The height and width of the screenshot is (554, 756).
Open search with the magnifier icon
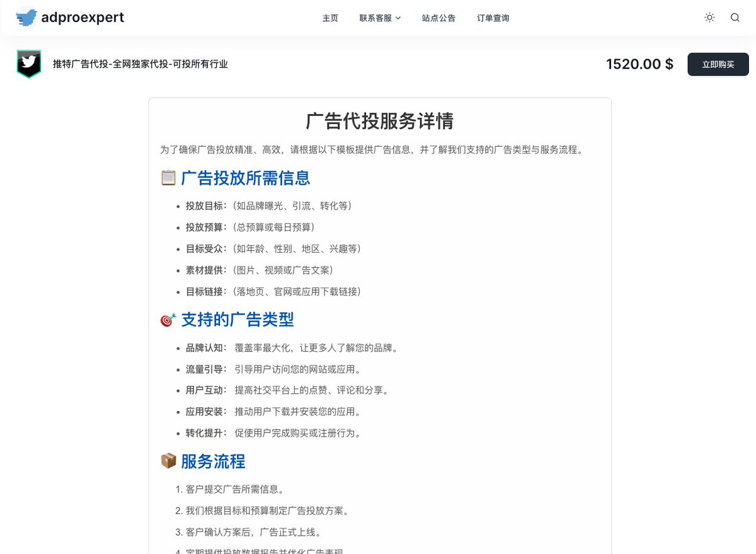(735, 18)
